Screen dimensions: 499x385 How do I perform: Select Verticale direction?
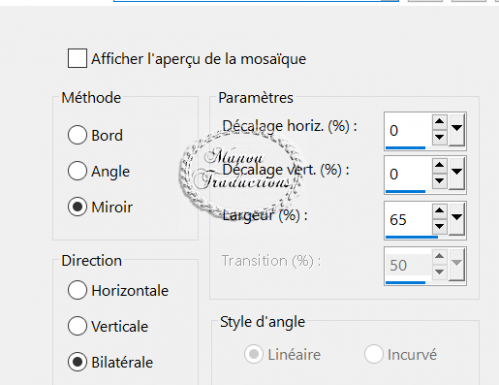tap(77, 326)
